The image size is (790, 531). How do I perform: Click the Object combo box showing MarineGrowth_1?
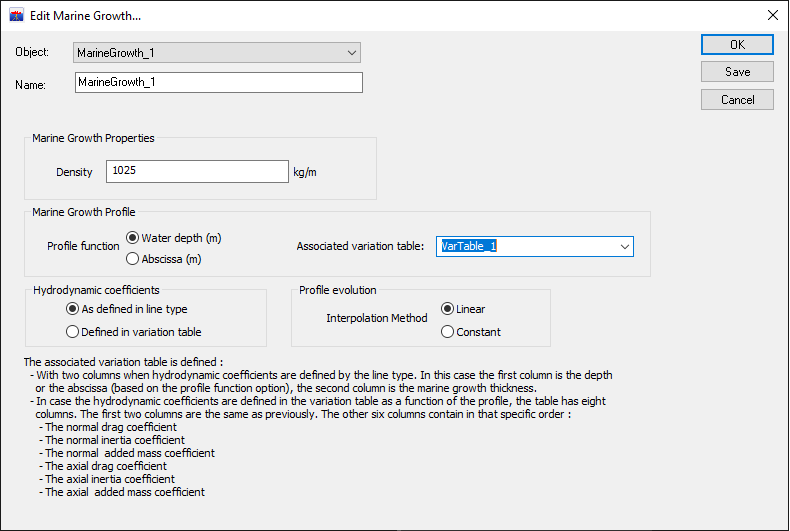(x=217, y=52)
